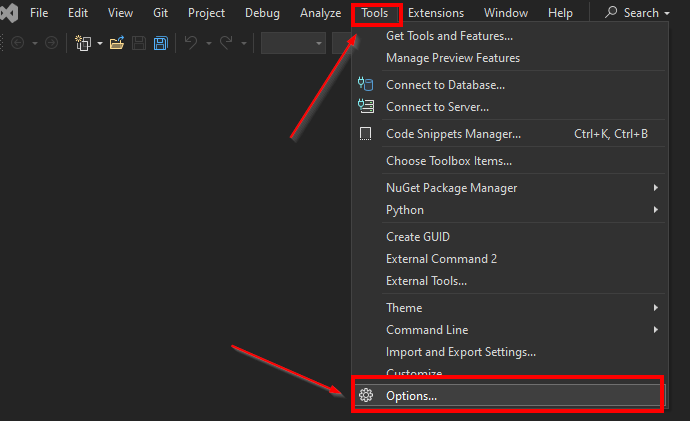The height and width of the screenshot is (421, 690).
Task: Expand the NuGet Package Manager submenu arrow
Action: click(x=656, y=188)
